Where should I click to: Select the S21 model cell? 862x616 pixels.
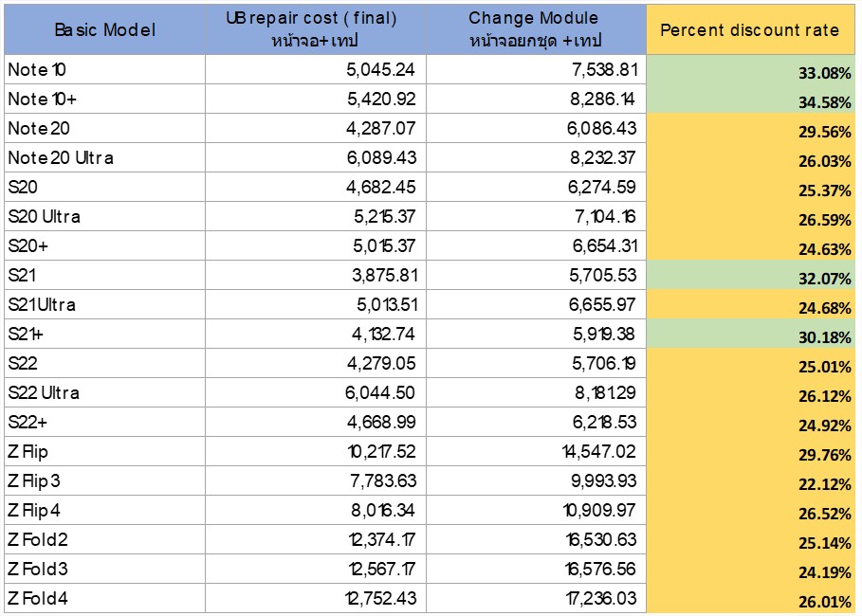pyautogui.click(x=104, y=275)
